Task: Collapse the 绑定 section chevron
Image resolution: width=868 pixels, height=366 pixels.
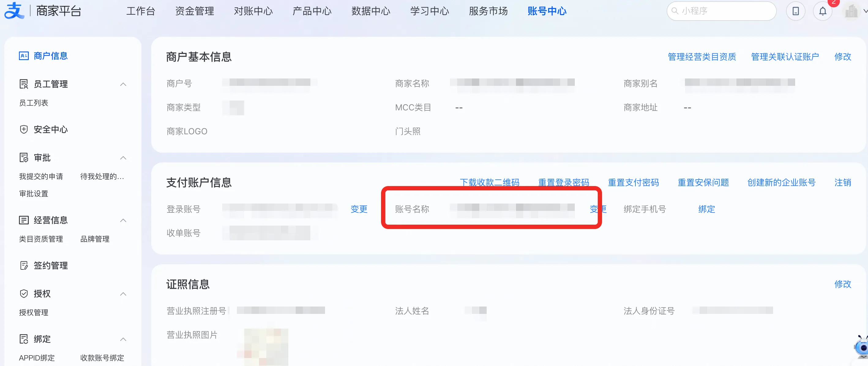Action: coord(123,339)
